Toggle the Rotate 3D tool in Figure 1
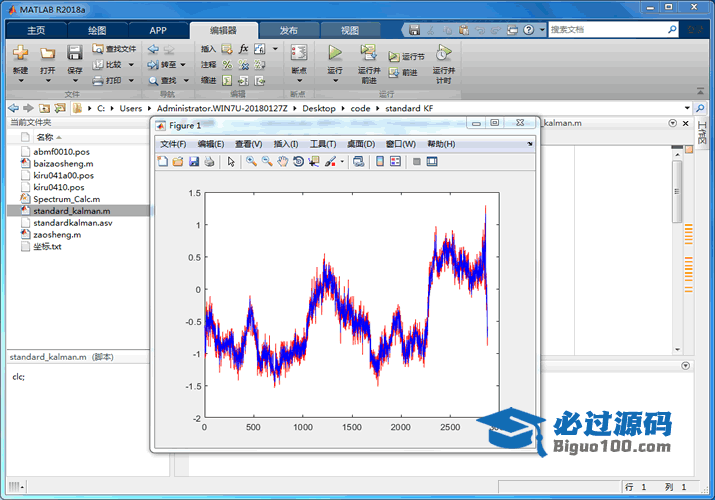 tap(298, 161)
